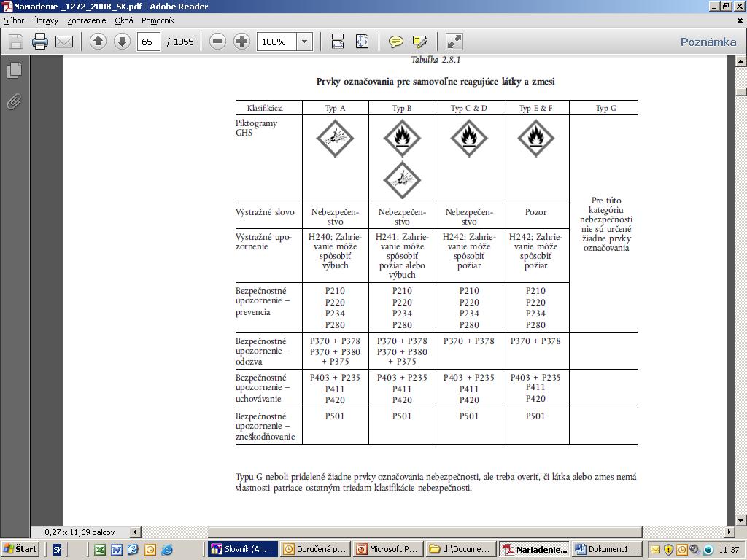Open the Pomocník menu

tap(158, 20)
